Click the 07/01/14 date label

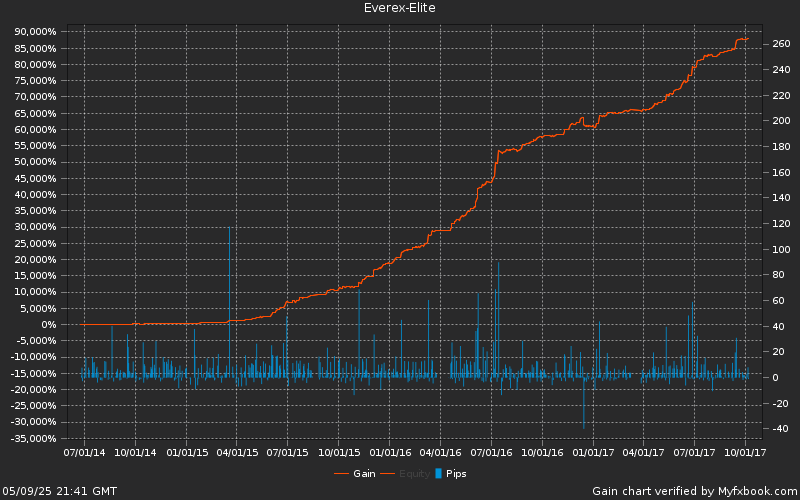coord(84,453)
